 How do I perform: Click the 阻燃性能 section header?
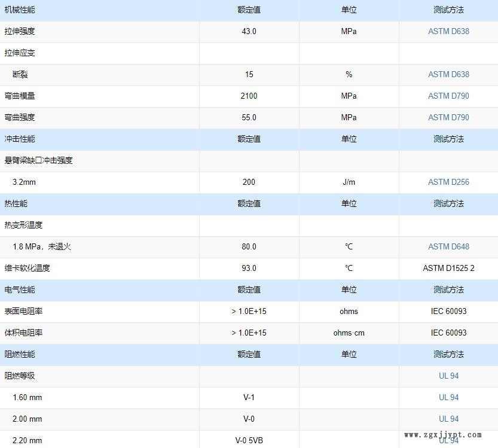[20, 354]
